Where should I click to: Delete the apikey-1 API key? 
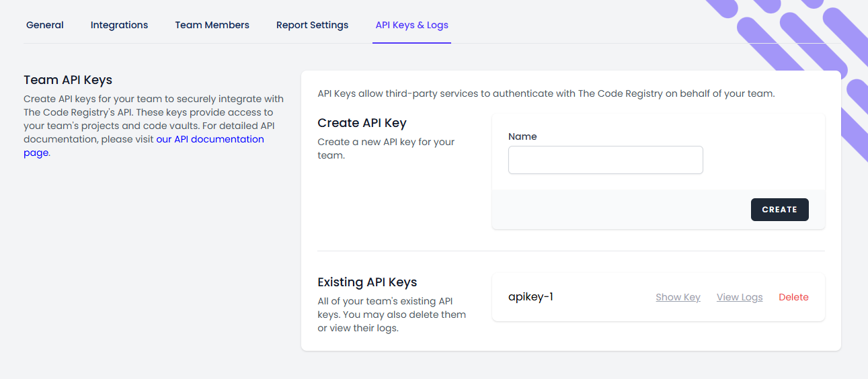point(793,297)
